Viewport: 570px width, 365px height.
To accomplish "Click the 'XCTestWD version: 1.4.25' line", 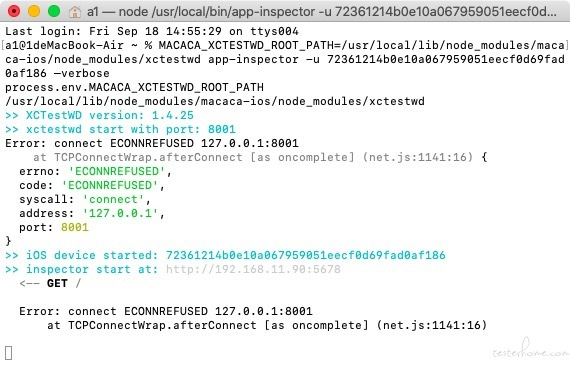I will click(99, 116).
